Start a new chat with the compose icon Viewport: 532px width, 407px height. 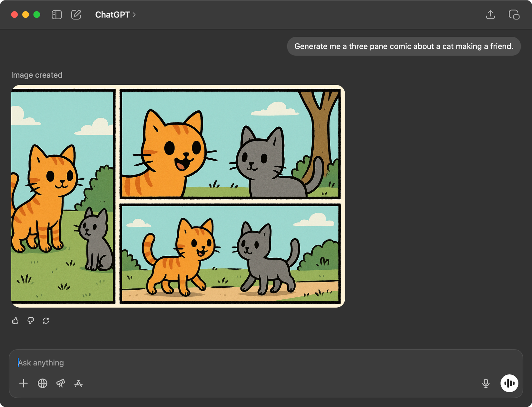[76, 15]
